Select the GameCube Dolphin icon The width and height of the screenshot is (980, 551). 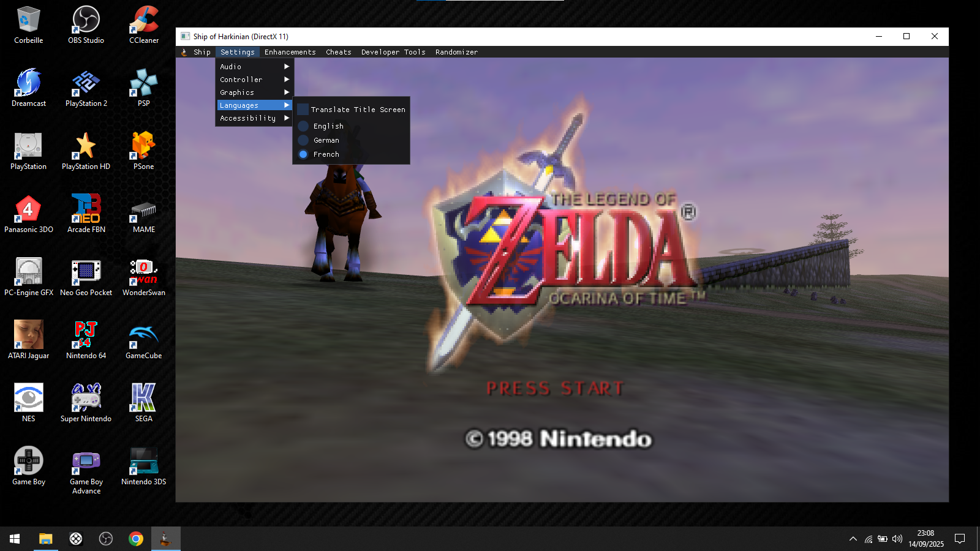(x=144, y=340)
